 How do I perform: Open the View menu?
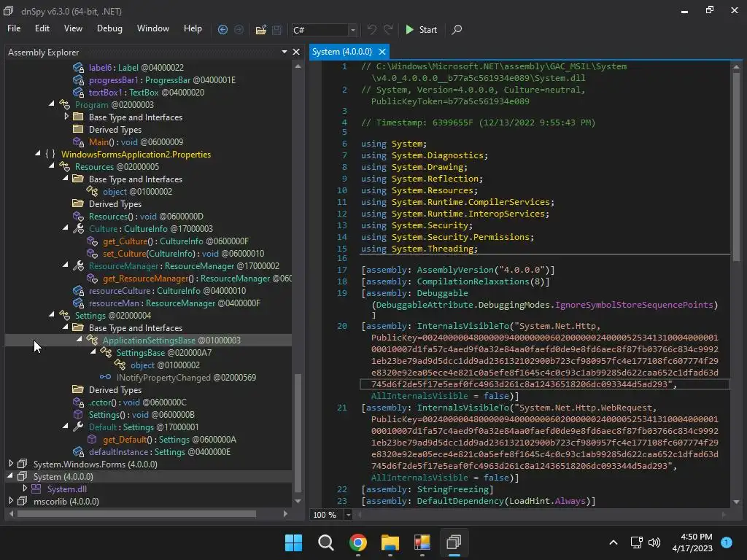[73, 28]
